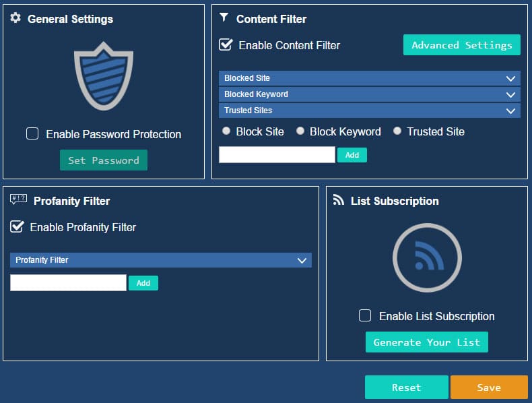
Task: Expand the Trusted Sites dropdown
Action: pyautogui.click(x=369, y=111)
